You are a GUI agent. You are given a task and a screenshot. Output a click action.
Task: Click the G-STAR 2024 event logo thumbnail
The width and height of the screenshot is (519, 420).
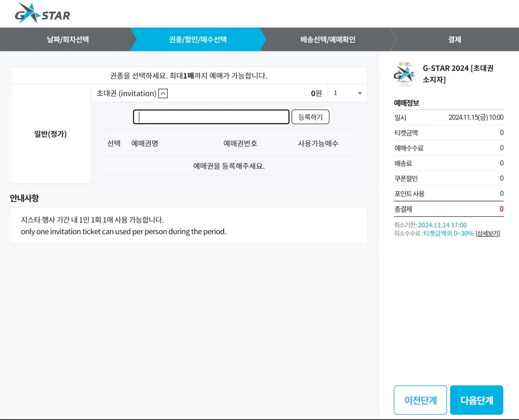click(x=404, y=73)
